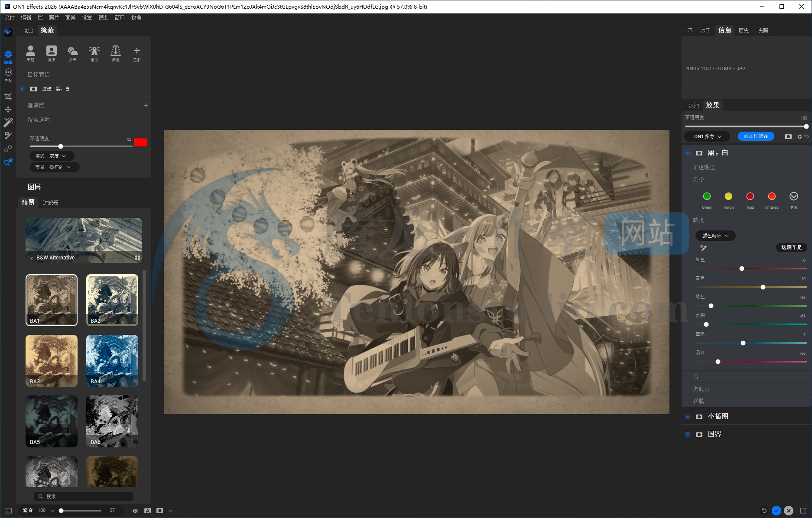This screenshot has height=518, width=812.
Task: Select the BA4 preset thumbnail
Action: coord(112,360)
